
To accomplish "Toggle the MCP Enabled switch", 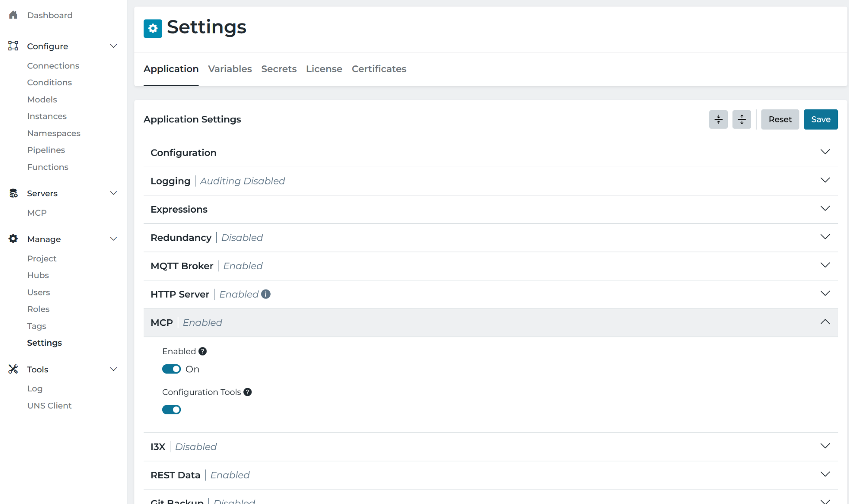I will click(172, 369).
